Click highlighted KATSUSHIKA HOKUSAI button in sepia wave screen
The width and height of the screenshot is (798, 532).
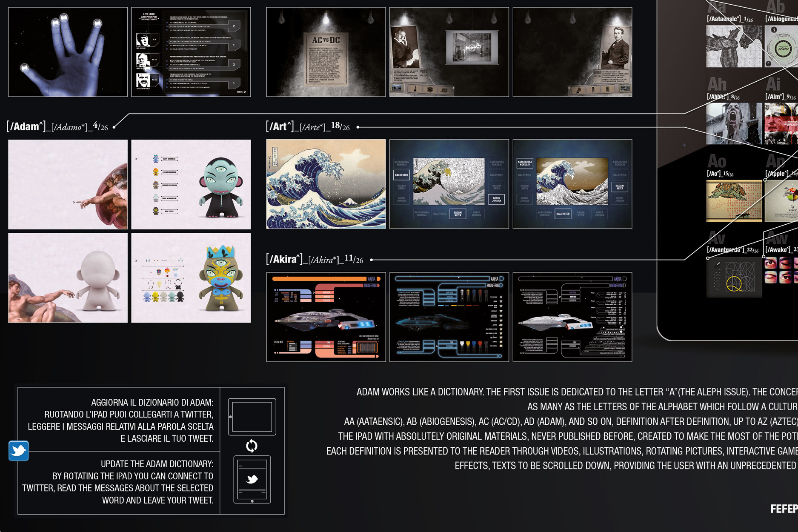tap(524, 163)
